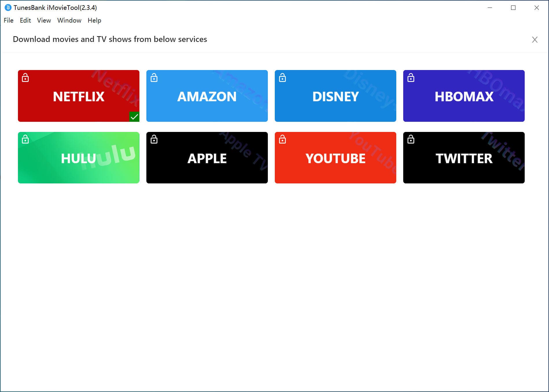Screen dimensions: 549x392
Task: Select the HBOMAX service card
Action: click(x=464, y=96)
